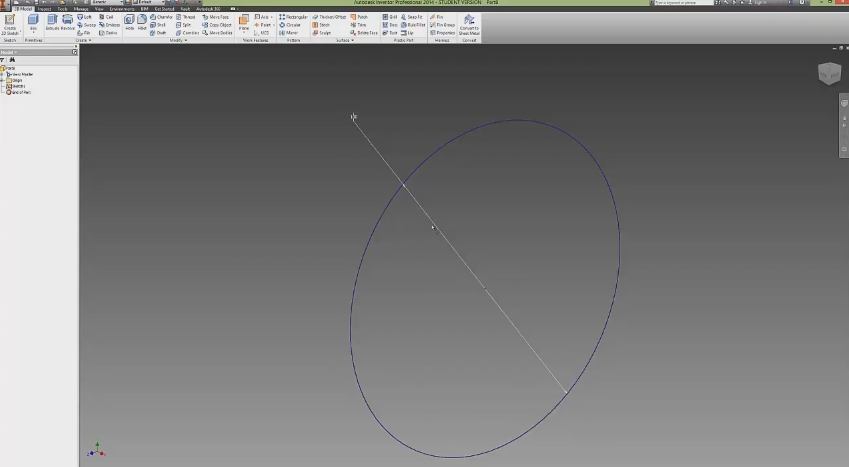The width and height of the screenshot is (849, 467).
Task: Expand the Create panel dropdown
Action: [83, 41]
